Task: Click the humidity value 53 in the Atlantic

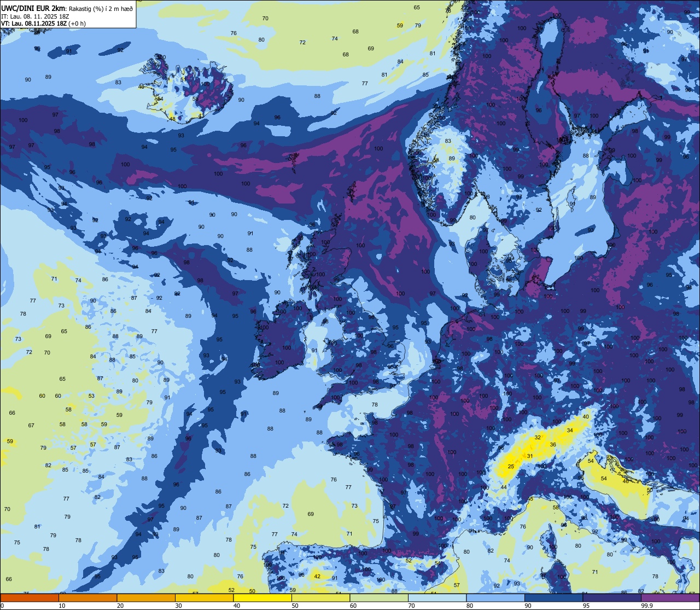Action: [x=91, y=396]
